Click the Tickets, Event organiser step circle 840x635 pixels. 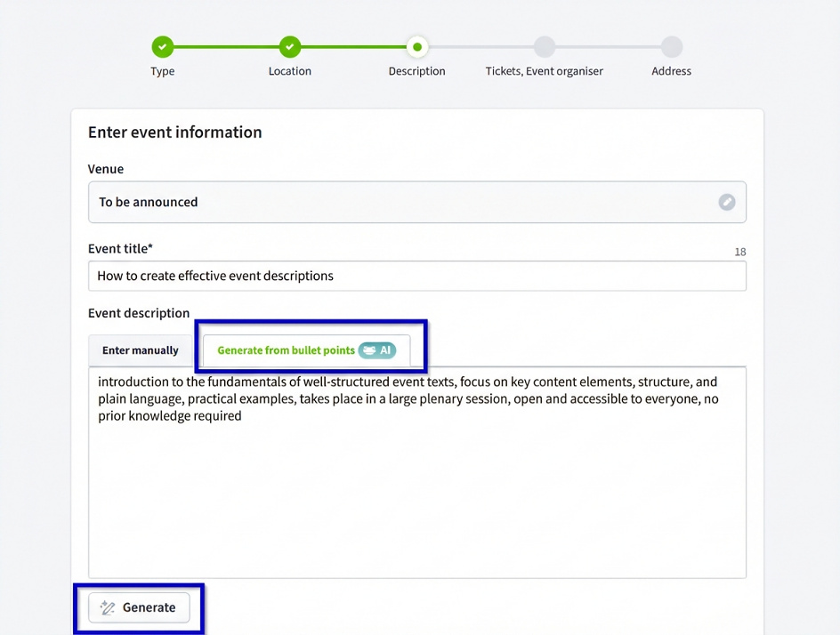pyautogui.click(x=545, y=46)
